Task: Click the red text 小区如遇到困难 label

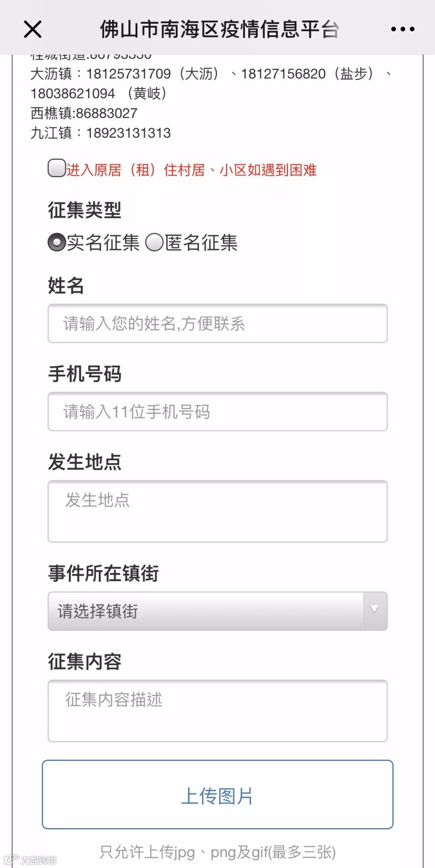Action: click(268, 170)
